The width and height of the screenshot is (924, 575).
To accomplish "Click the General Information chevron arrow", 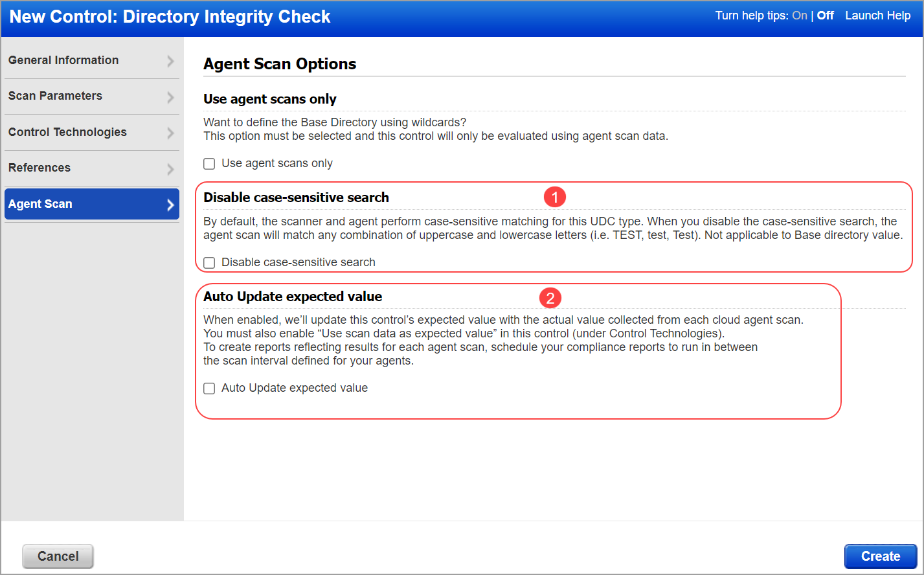I will coord(170,61).
